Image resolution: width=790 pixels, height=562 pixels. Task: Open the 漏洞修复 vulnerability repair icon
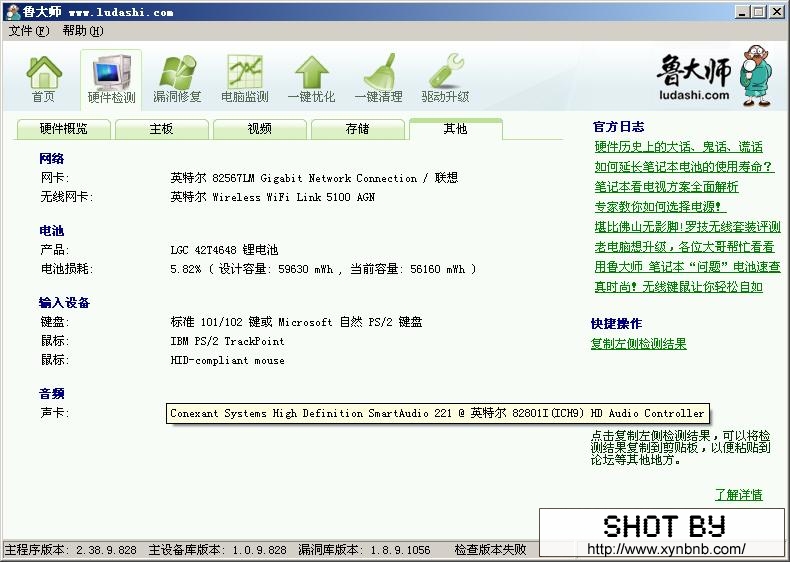177,79
